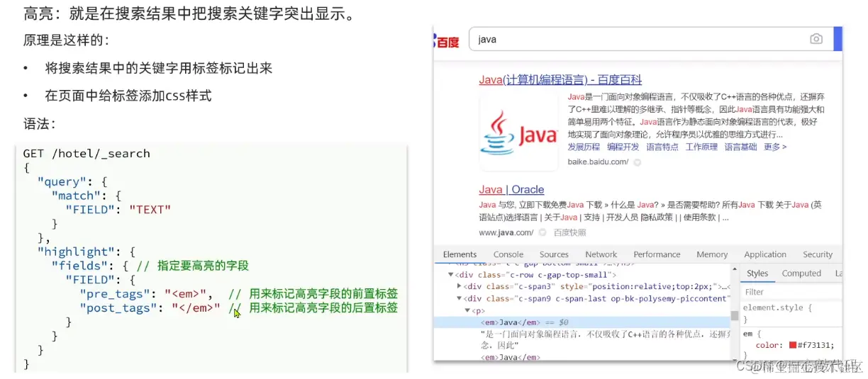Image resolution: width=868 pixels, height=379 pixels.
Task: Click the Filter field in Styles pane
Action: [791, 292]
